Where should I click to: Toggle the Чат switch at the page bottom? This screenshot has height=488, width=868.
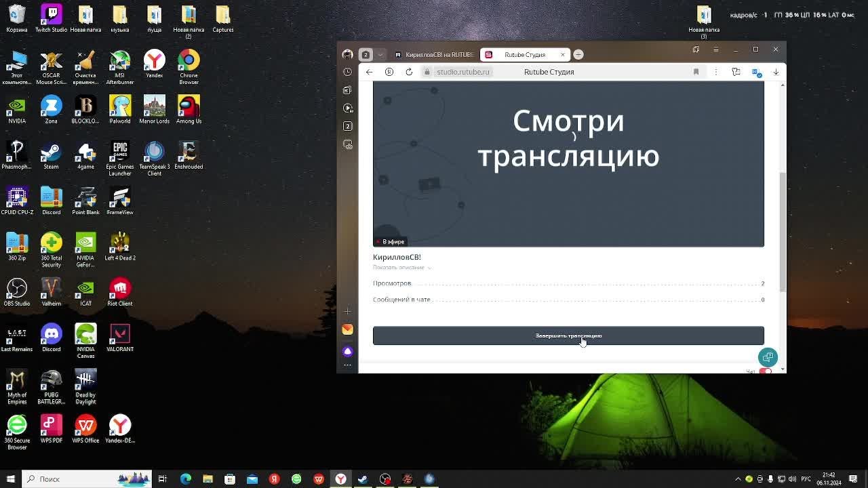(x=766, y=371)
